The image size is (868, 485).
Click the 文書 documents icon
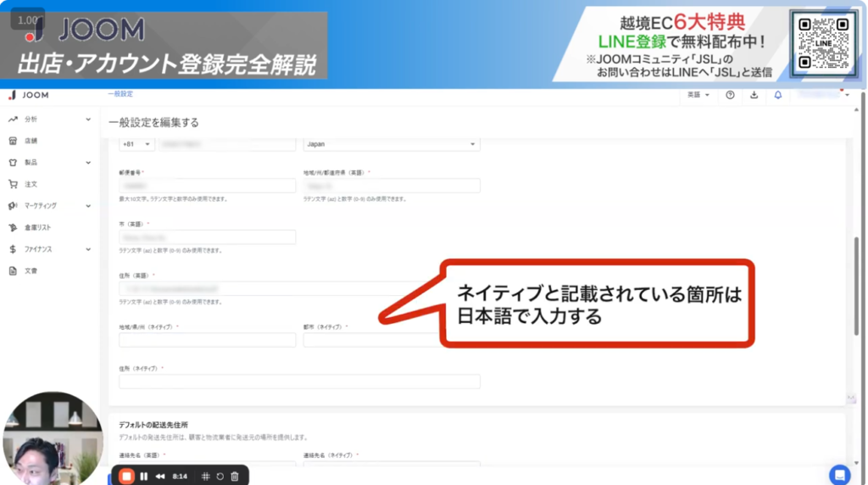pyautogui.click(x=13, y=271)
